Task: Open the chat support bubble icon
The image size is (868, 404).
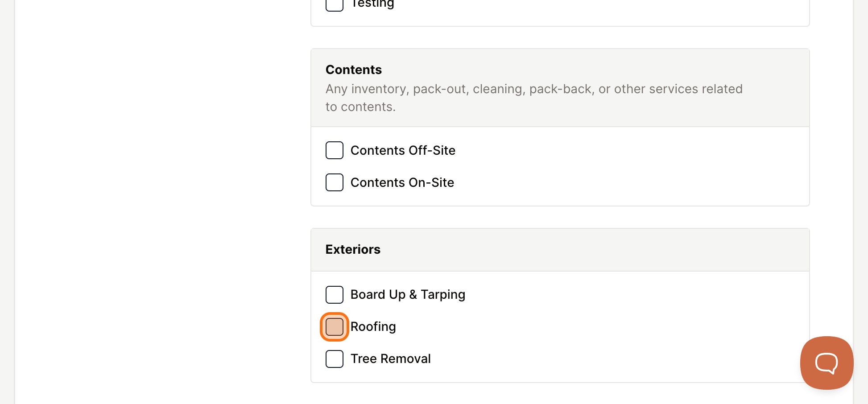Action: click(x=827, y=363)
